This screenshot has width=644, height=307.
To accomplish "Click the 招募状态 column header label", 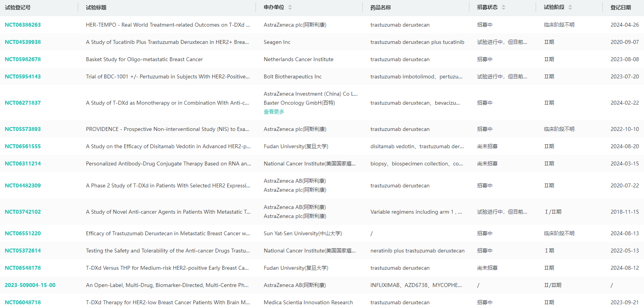I will 487,7.
